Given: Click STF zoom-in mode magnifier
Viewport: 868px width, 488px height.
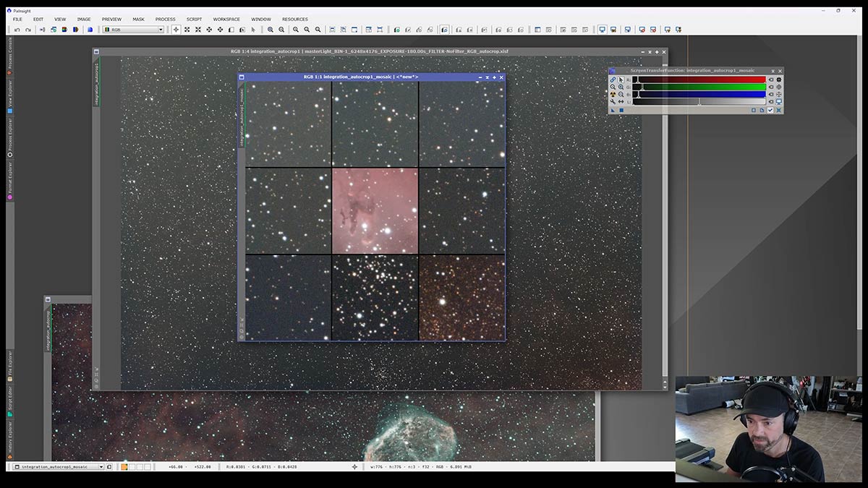Looking at the screenshot, I should point(621,87).
